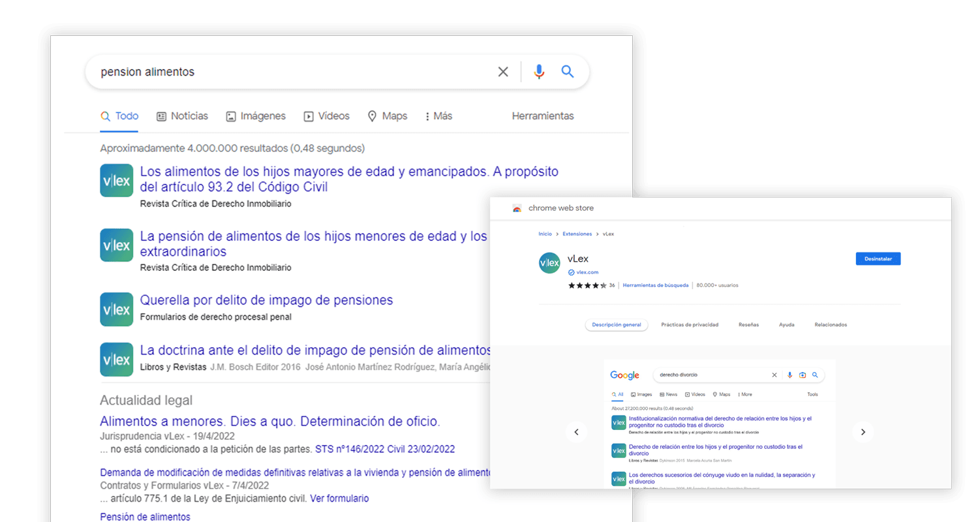Follow the 'STS nº146/2022 Civil 23/02/2022' link

pos(385,450)
